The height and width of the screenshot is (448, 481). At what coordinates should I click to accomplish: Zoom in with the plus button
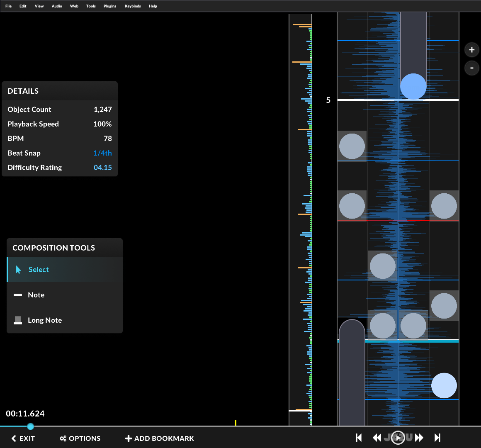pyautogui.click(x=471, y=50)
